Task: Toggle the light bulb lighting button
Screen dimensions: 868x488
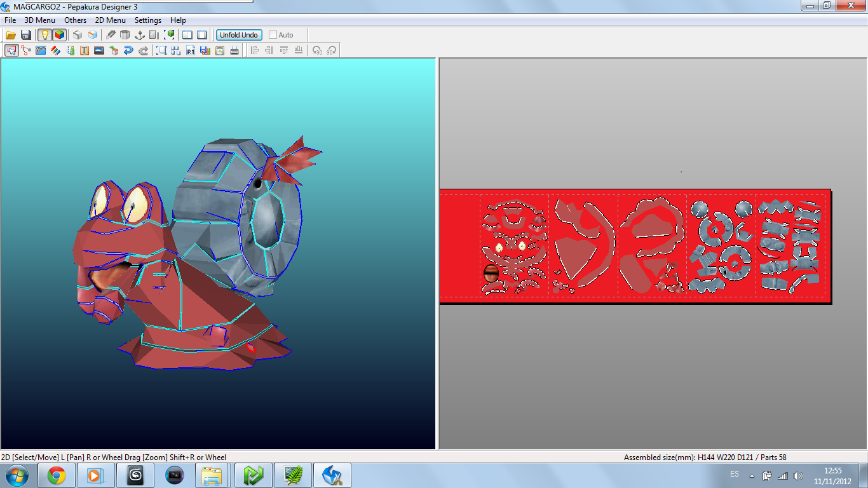Action: coord(44,35)
